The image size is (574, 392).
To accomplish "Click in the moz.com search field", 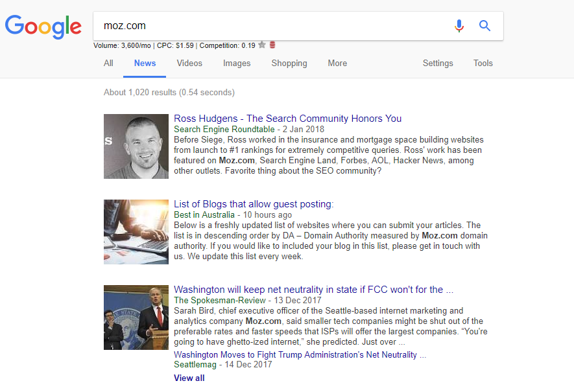I will point(272,26).
